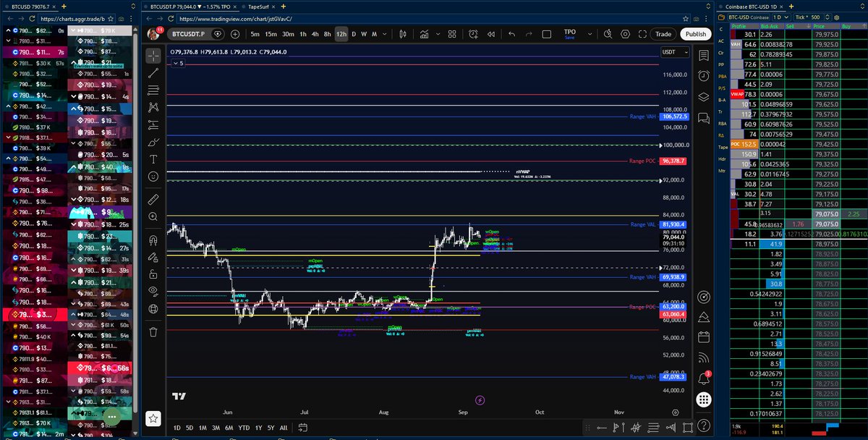
Task: Click the Trade button
Action: point(663,34)
